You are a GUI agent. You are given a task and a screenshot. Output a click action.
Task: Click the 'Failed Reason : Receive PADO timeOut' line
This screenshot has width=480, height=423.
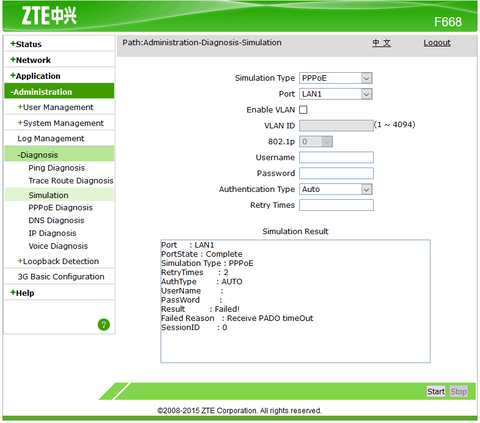coord(237,318)
